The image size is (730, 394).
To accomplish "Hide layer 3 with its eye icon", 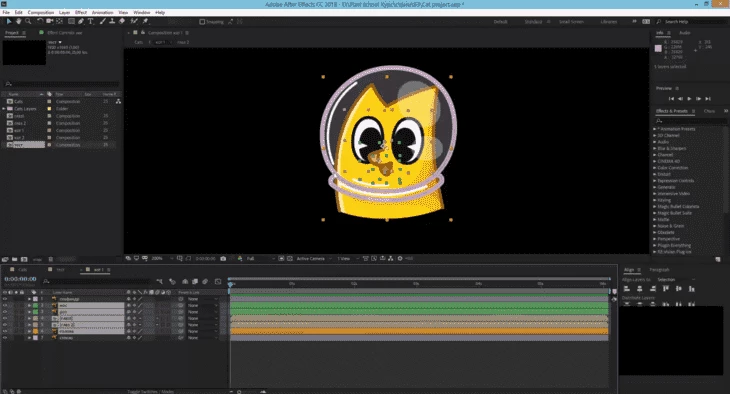I will click(5, 312).
